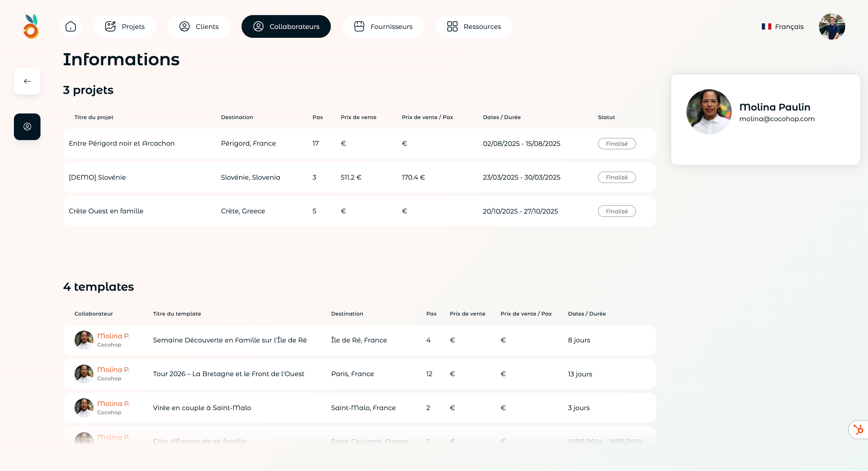
Task: Click the French flag icon
Action: tap(766, 26)
